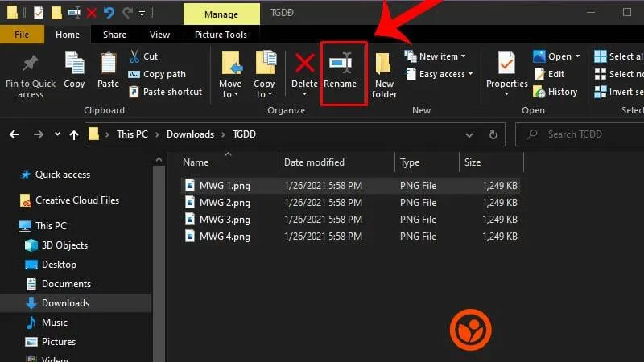This screenshot has height=362, width=644.
Task: Click red X delete in title bar toolbar
Action: [92, 13]
